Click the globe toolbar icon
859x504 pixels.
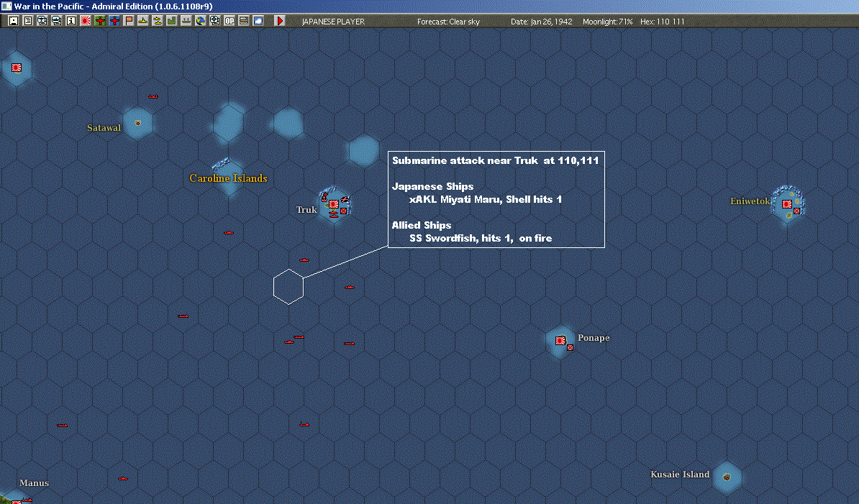201,21
